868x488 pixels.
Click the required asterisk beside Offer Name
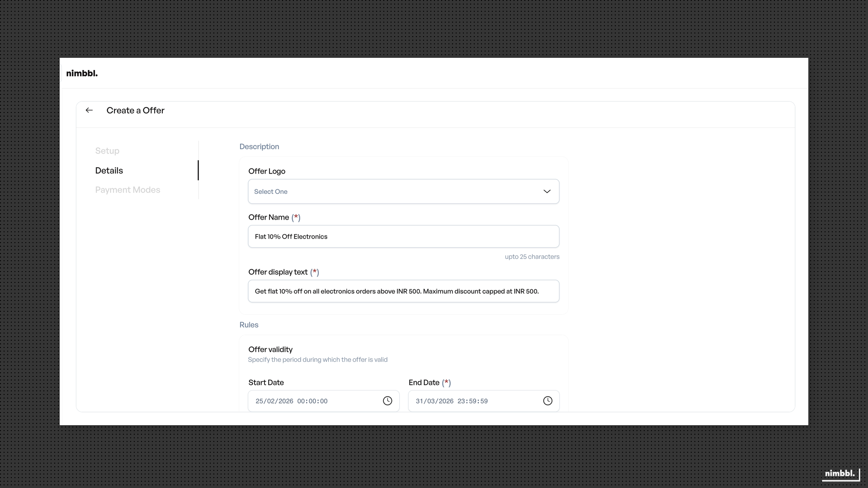(297, 217)
